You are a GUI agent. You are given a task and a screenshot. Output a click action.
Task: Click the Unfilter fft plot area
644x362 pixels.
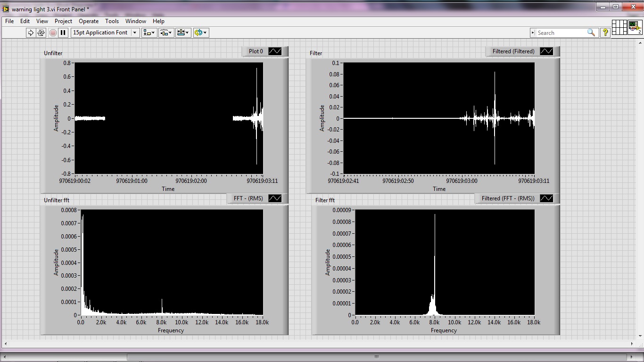172,262
